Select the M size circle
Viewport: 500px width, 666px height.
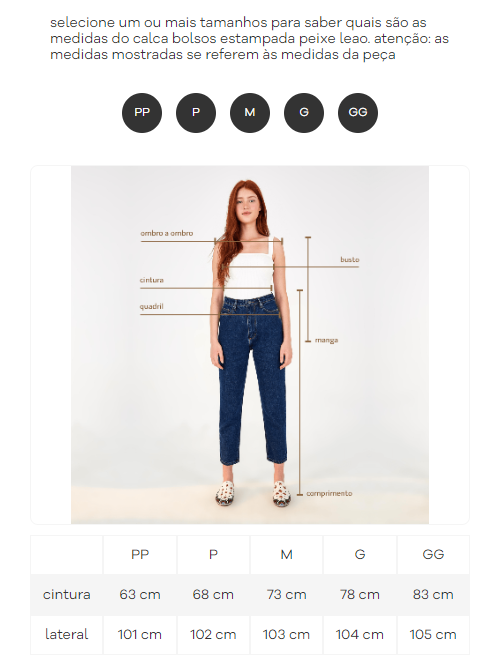click(x=250, y=113)
